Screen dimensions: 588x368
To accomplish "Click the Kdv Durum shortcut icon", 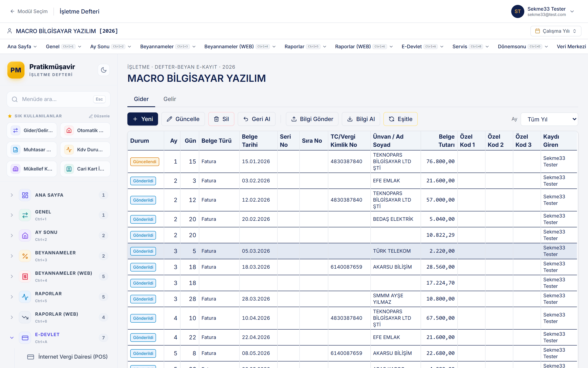I will pyautogui.click(x=69, y=150).
